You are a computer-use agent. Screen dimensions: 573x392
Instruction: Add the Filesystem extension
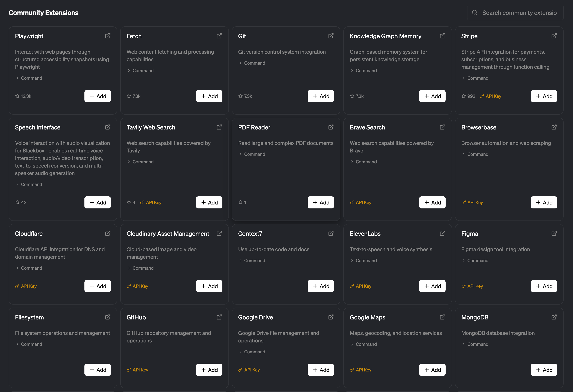point(98,370)
